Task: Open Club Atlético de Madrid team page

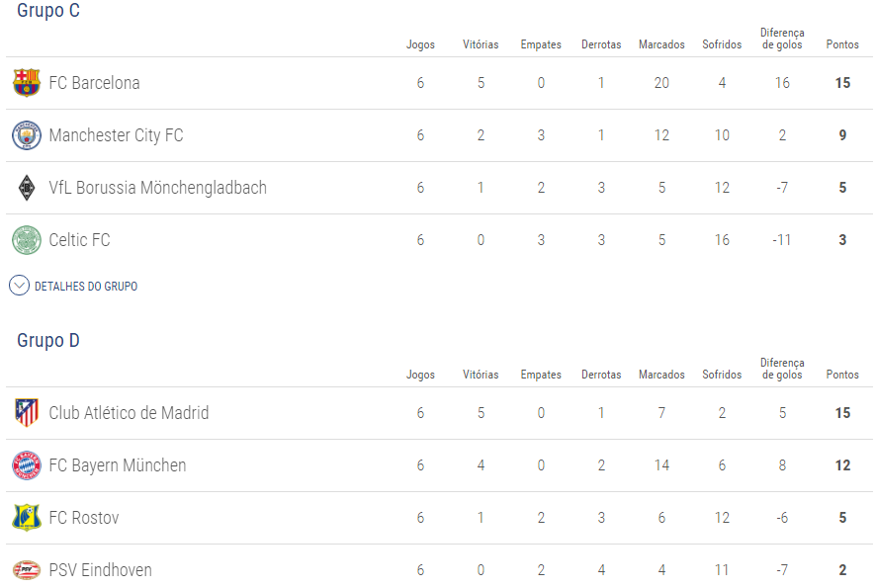Action: coord(129,413)
